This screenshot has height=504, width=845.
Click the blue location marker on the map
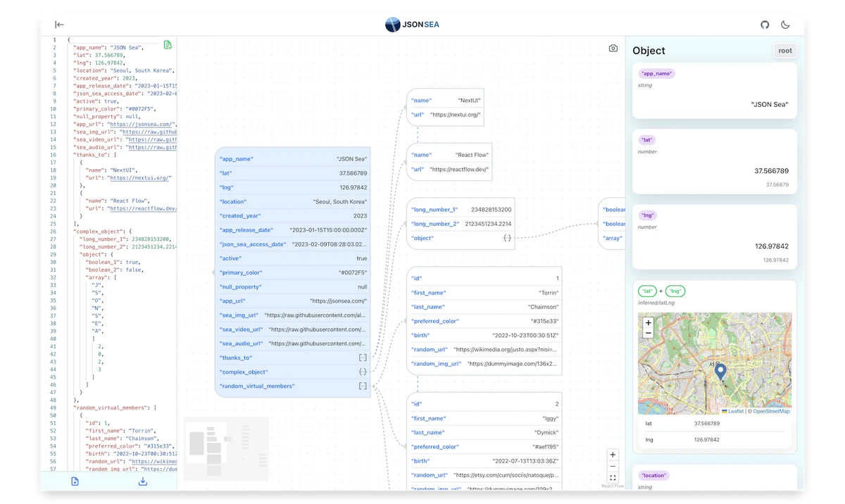tap(720, 372)
